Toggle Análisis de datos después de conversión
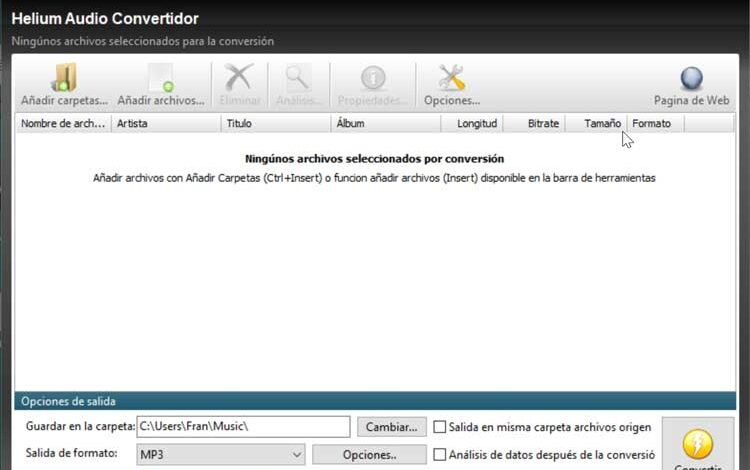 440,454
